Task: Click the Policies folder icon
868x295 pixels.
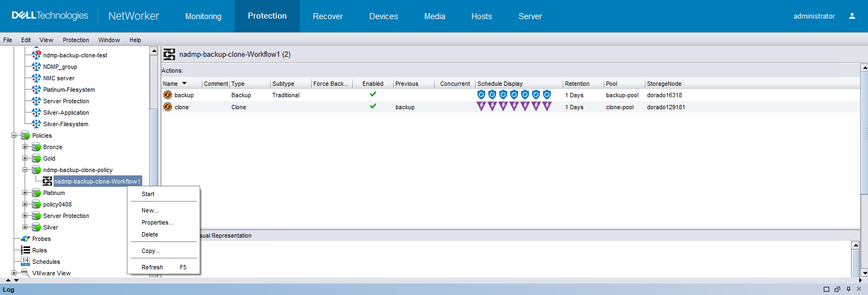Action: 25,135
